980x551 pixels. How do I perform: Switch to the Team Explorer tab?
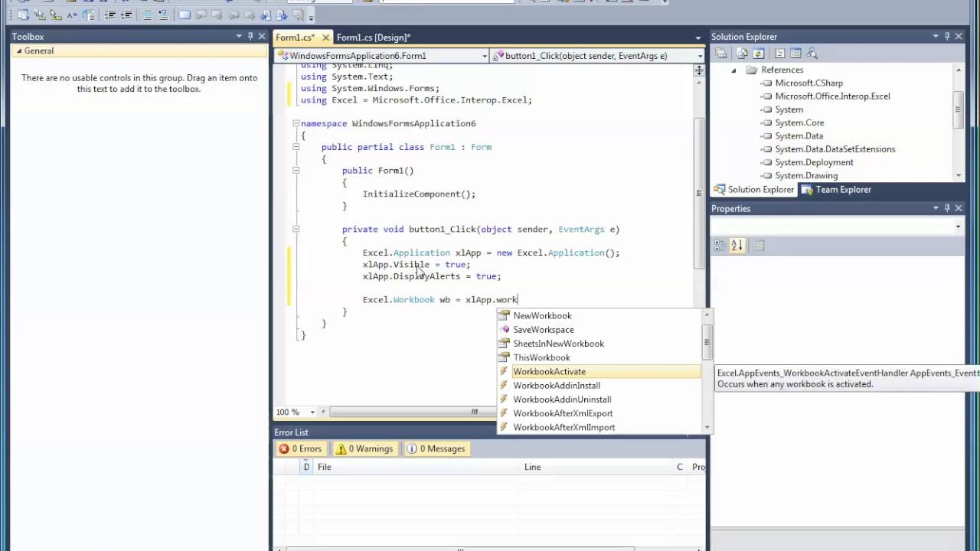click(836, 190)
